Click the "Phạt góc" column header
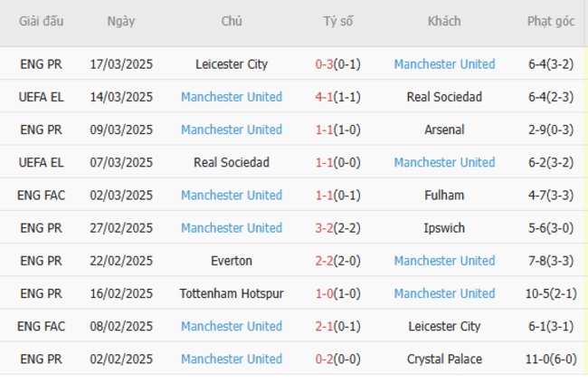This screenshot has height=384, width=588. tap(551, 22)
